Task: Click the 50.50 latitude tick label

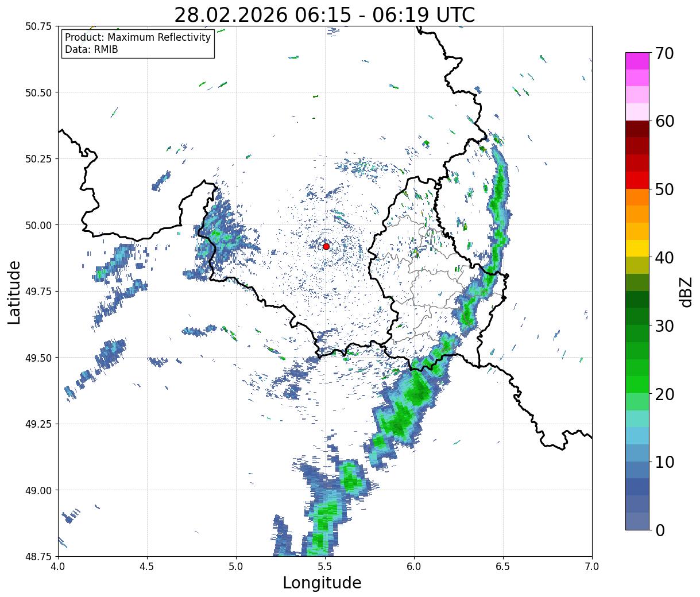Action: pos(38,92)
